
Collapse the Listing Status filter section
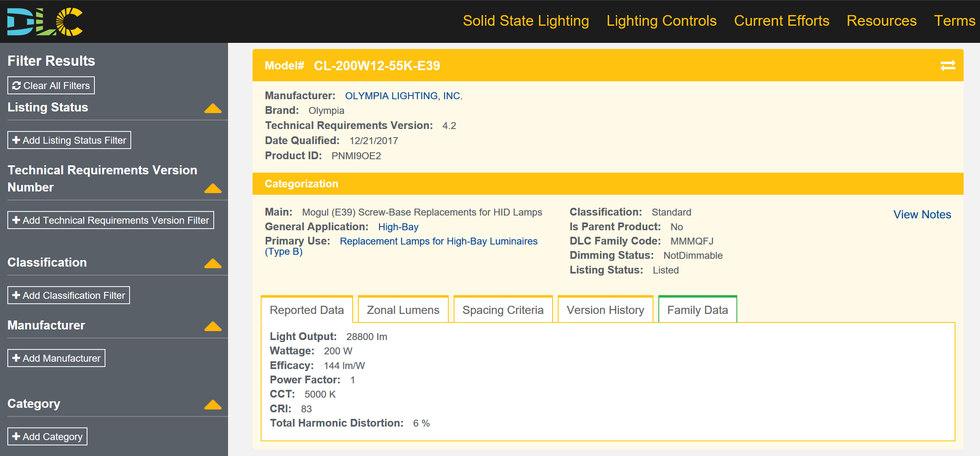click(x=213, y=108)
